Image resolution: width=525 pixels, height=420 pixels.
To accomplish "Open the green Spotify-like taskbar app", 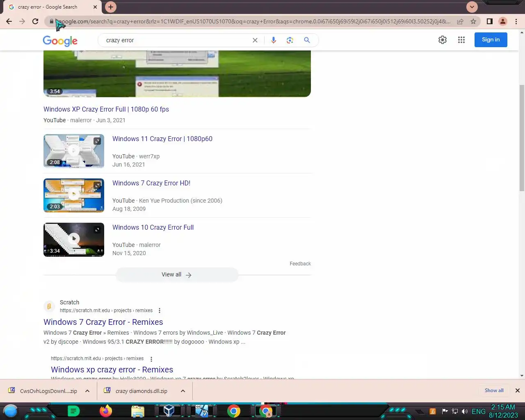I will tap(73, 411).
